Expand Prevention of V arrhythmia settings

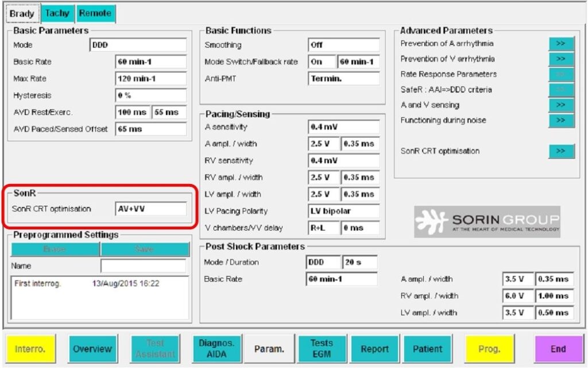pyautogui.click(x=561, y=59)
